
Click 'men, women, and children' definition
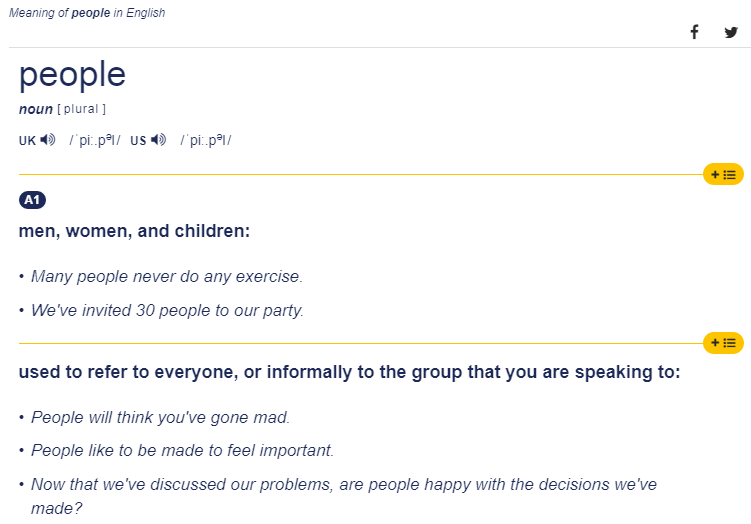coord(134,231)
